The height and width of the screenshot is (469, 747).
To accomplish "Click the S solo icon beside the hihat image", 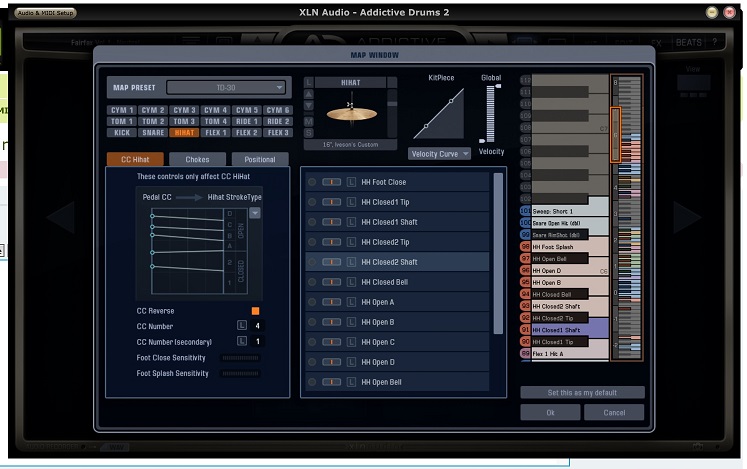I will point(309,133).
